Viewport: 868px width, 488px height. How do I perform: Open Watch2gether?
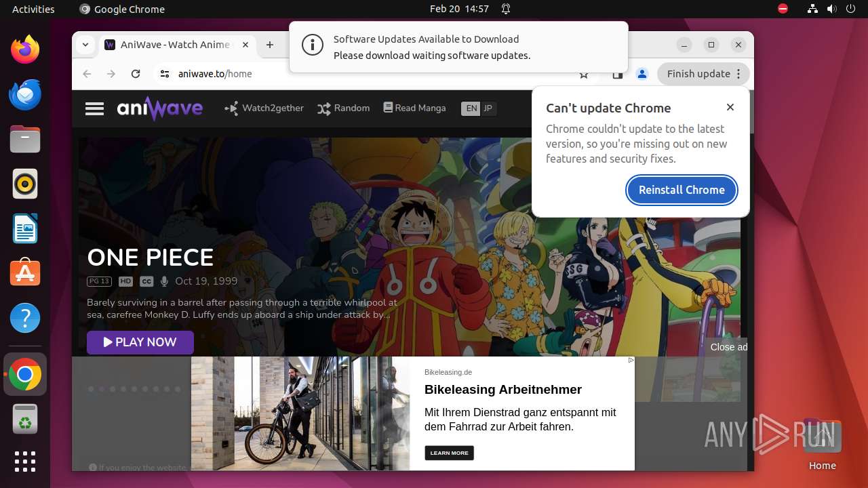click(x=264, y=108)
